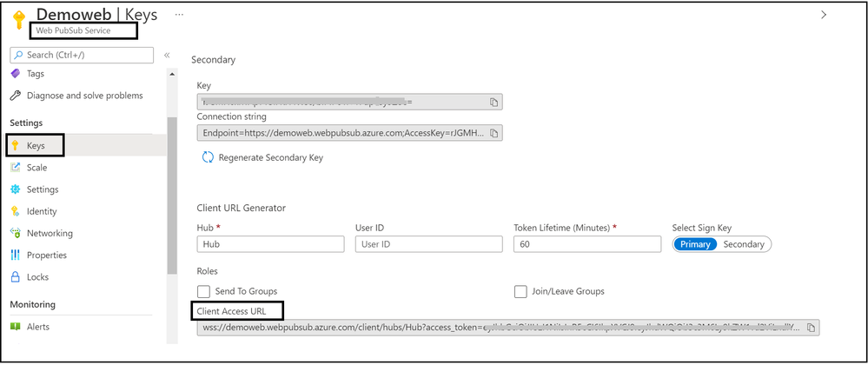The image size is (868, 365).
Task: Click the Monitoring section label
Action: click(x=33, y=305)
